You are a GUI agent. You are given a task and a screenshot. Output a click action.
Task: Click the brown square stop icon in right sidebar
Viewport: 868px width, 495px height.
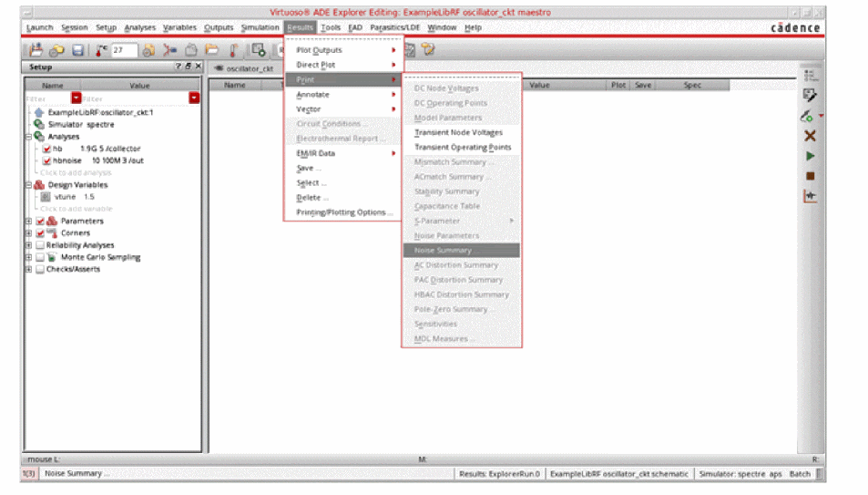click(x=811, y=176)
